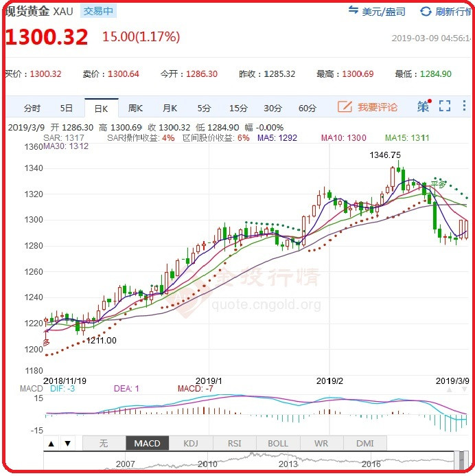Click the 现货黄金 XAU title
Screen dimensions: 475x476
click(39, 11)
